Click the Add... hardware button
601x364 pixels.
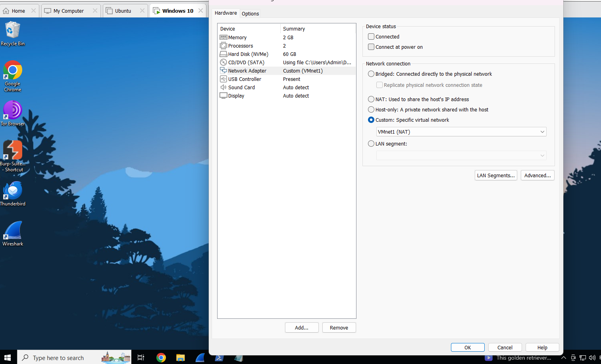click(302, 328)
